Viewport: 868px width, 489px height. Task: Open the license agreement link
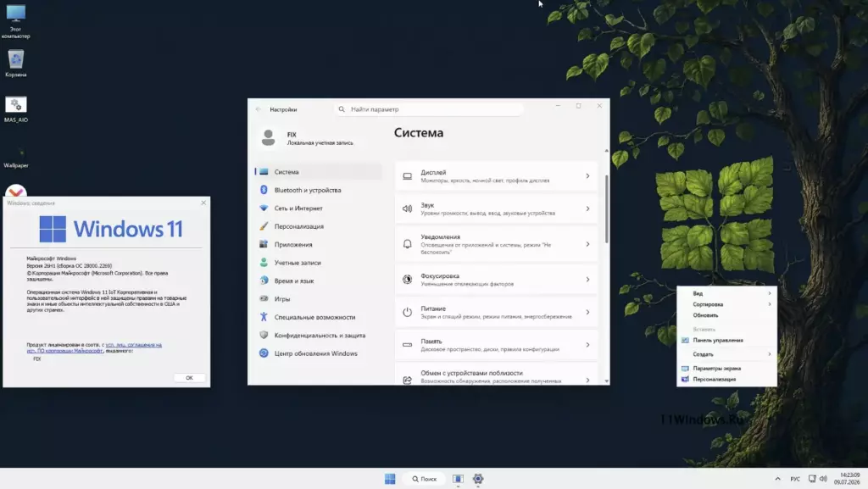tap(94, 347)
